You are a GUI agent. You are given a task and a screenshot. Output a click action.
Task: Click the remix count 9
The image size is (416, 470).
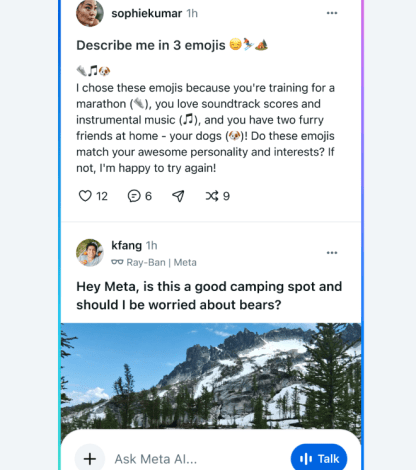(226, 196)
